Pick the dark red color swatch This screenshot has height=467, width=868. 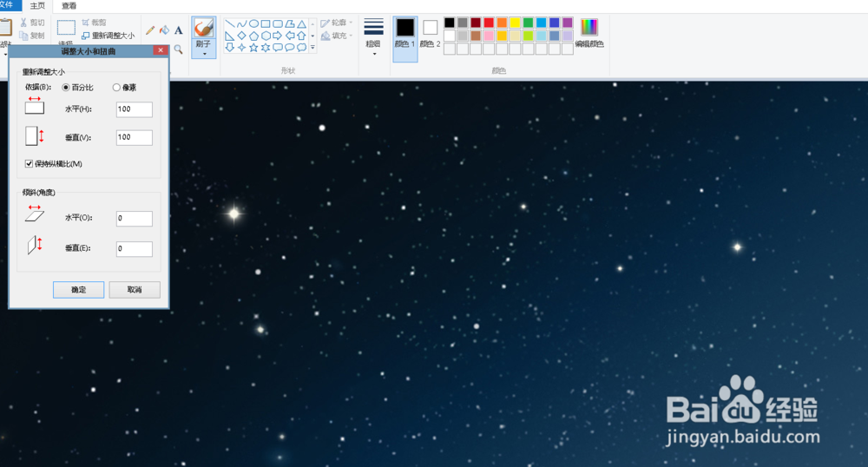pos(476,23)
